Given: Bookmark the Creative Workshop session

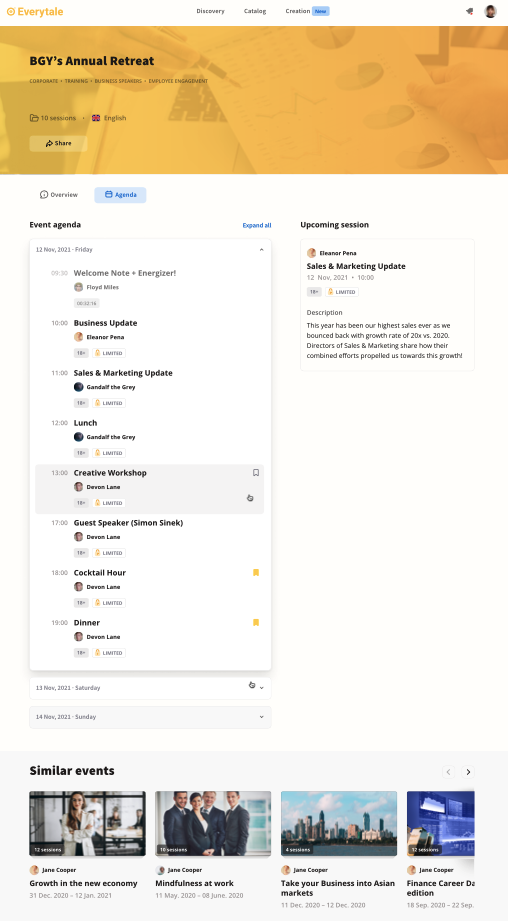Looking at the screenshot, I should tap(256, 473).
